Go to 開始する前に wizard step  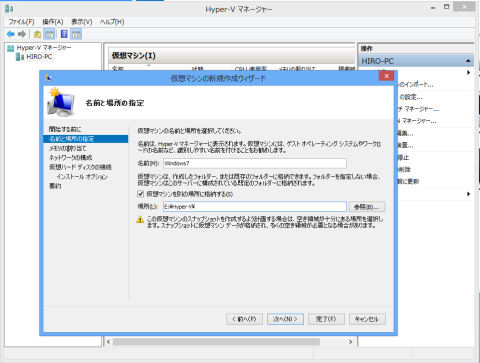[x=65, y=129]
